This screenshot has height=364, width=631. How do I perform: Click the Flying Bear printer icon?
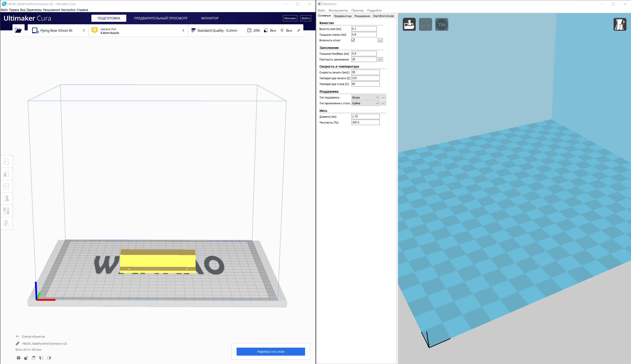pos(35,31)
